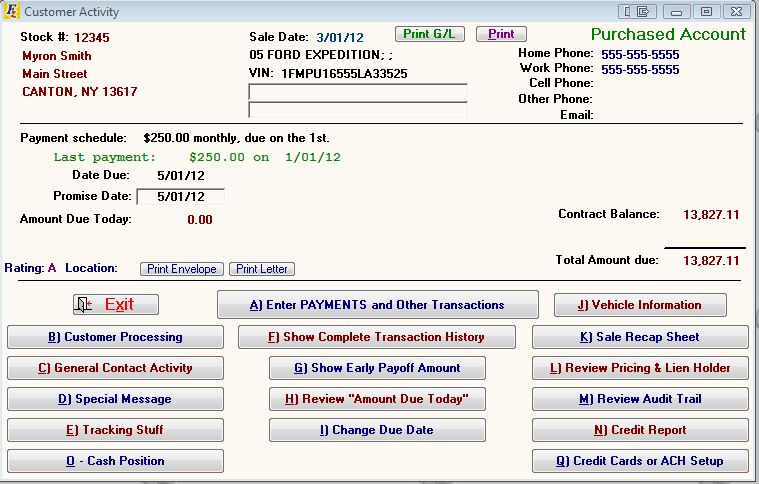Open General Contact Activity
Image resolution: width=759 pixels, height=484 pixels.
(115, 368)
